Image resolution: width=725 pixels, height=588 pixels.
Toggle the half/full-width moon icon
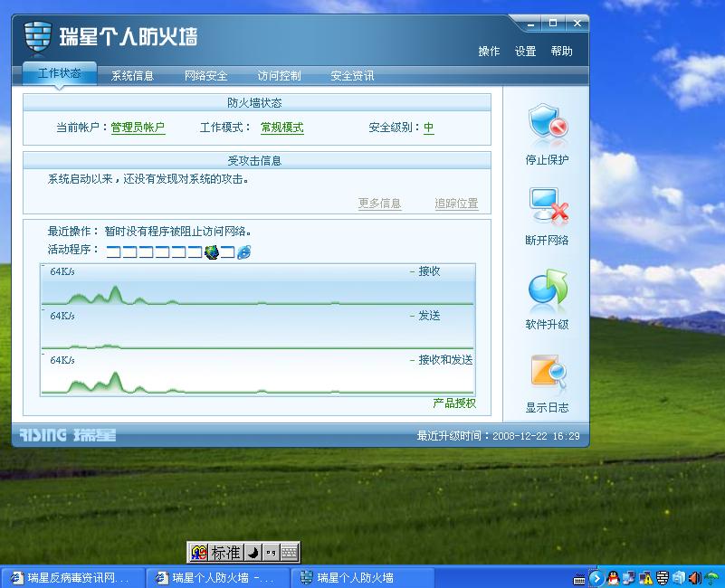[x=253, y=553]
